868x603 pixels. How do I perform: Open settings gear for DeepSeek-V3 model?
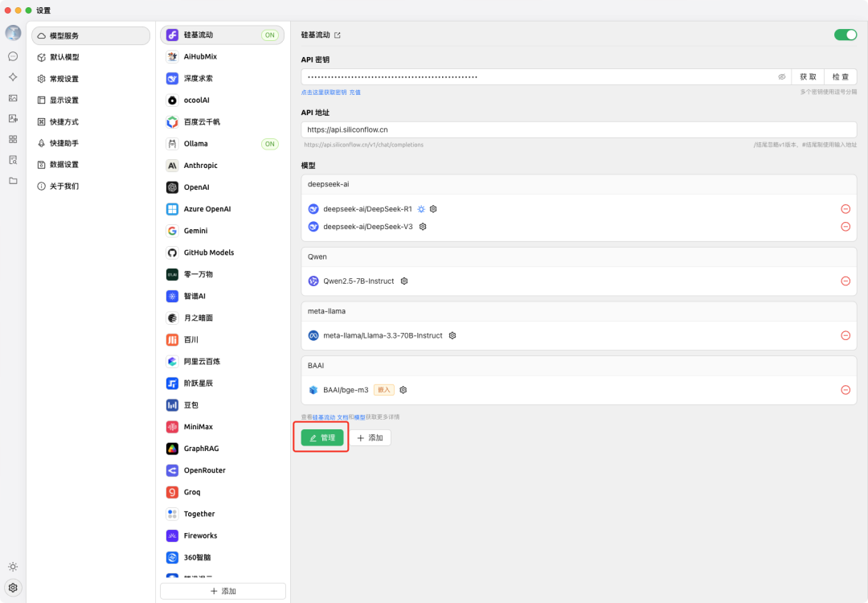[423, 227]
